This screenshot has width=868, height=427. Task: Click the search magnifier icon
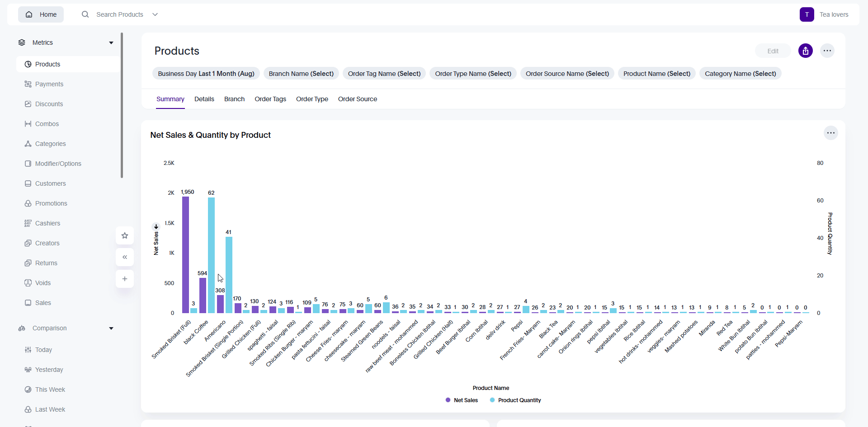[85, 14]
